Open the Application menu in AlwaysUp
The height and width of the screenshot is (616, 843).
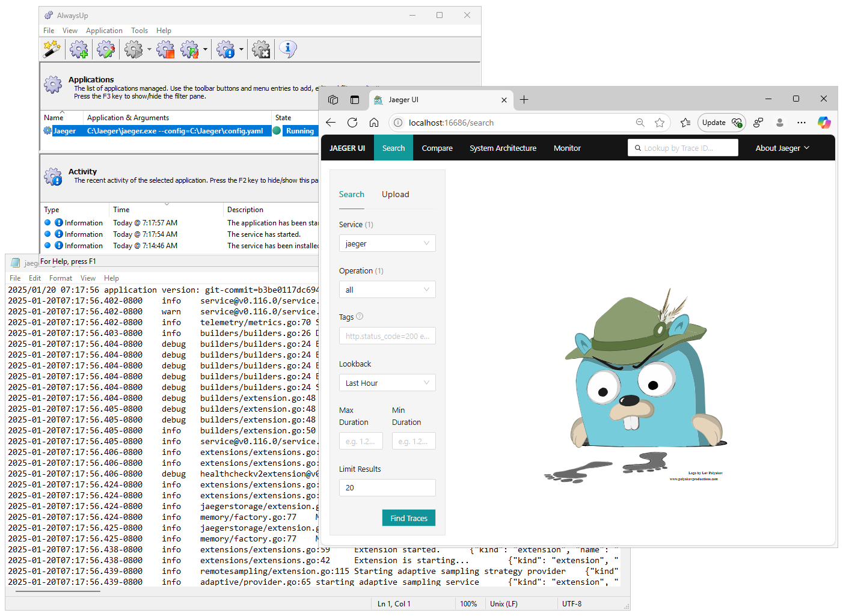[x=104, y=31]
